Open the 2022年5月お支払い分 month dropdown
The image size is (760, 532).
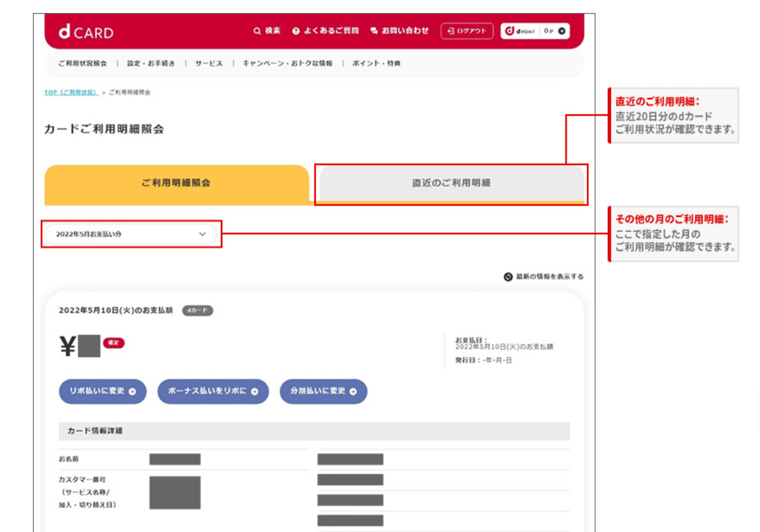[x=130, y=234]
